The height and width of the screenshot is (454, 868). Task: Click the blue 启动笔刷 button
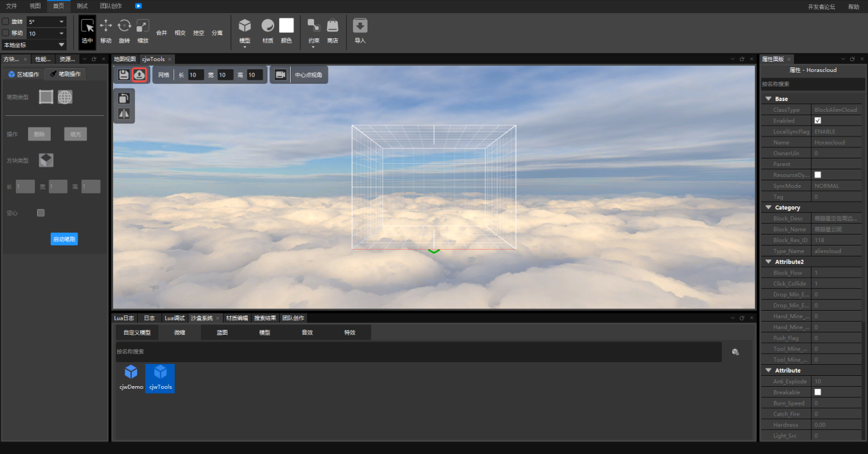point(64,239)
